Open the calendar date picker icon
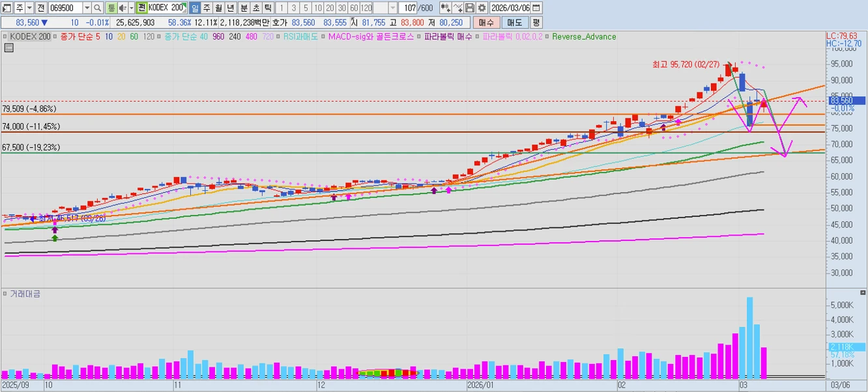The height and width of the screenshot is (392, 868). (536, 8)
